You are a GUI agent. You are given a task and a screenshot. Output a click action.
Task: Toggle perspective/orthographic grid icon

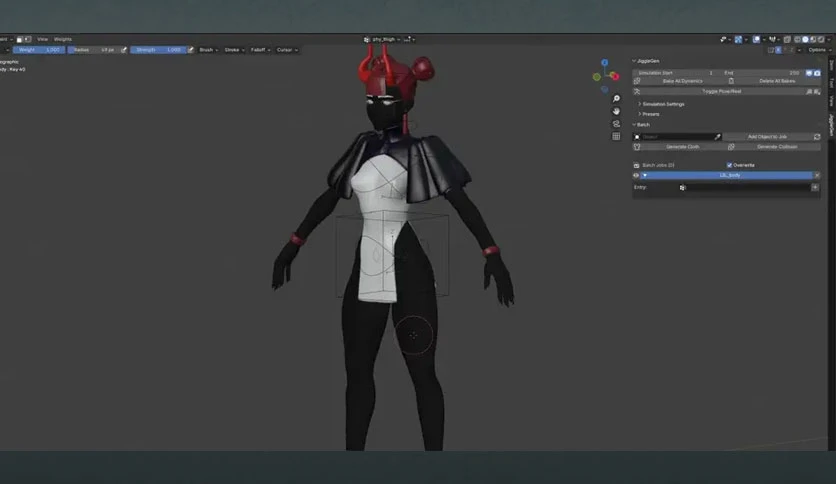pos(616,136)
